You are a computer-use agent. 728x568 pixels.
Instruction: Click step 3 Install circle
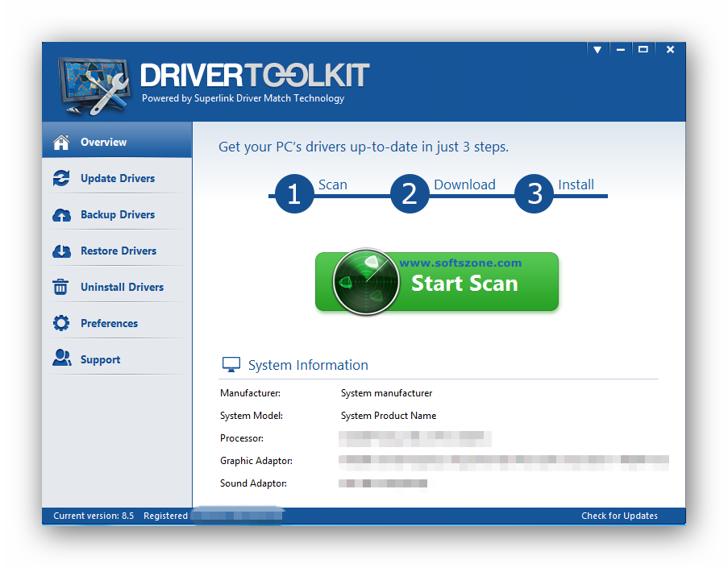pyautogui.click(x=535, y=193)
